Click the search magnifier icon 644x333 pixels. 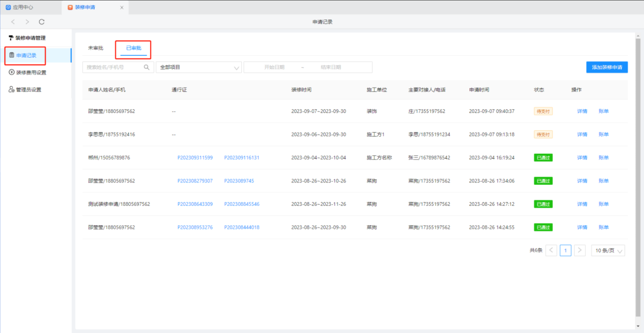click(x=146, y=67)
